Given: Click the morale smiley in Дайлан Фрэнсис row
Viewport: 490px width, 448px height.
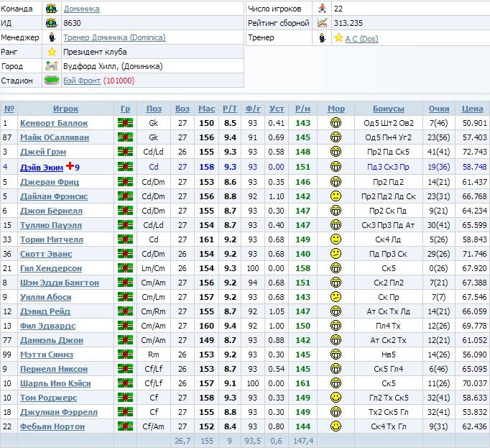Looking at the screenshot, I should tap(336, 196).
